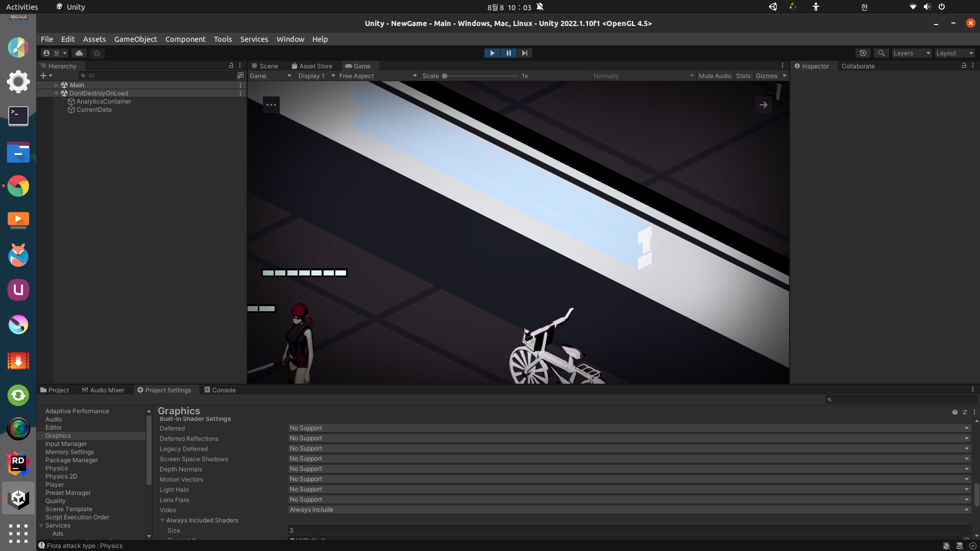Open the global search magnifier icon

[x=881, y=53]
